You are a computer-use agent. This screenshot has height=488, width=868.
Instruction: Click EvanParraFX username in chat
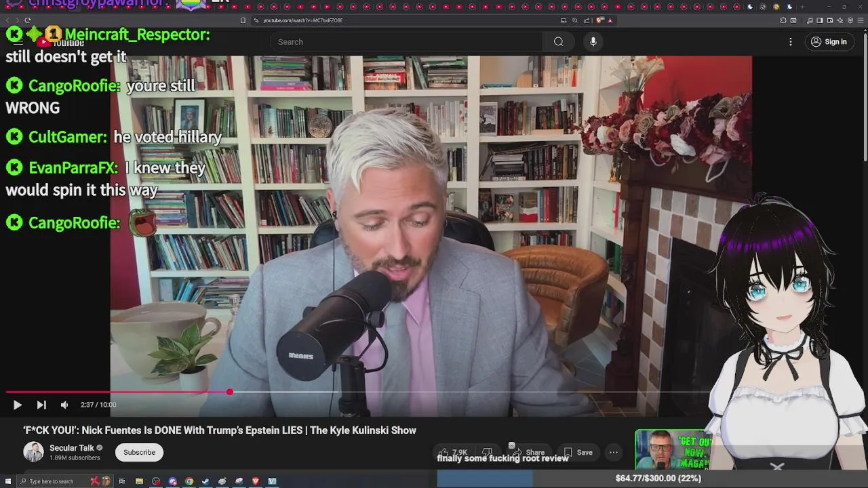[73, 168]
